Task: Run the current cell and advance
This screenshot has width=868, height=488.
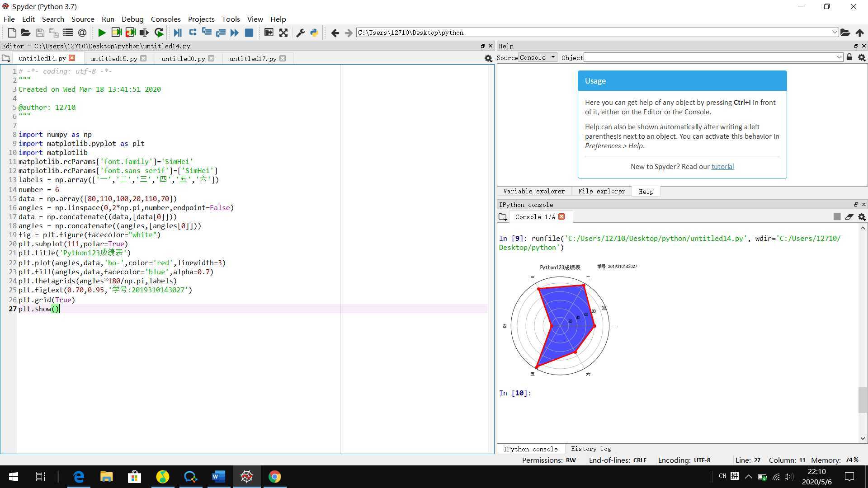Action: click(130, 33)
